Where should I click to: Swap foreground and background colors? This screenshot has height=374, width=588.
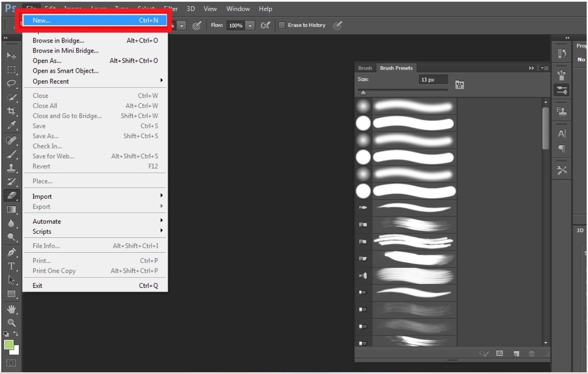click(x=16, y=334)
